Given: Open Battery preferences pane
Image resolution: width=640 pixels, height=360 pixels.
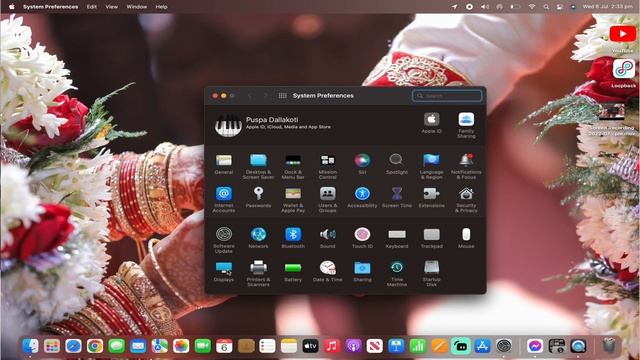Looking at the screenshot, I should [293, 271].
